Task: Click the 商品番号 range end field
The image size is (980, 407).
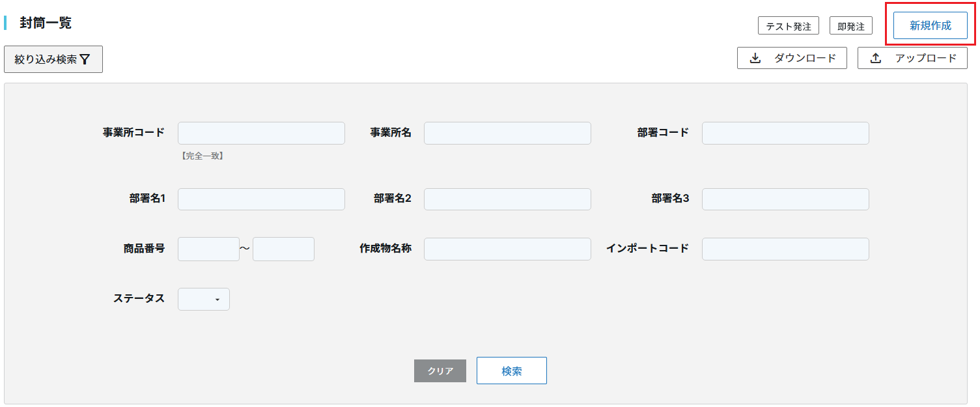Action: click(283, 249)
